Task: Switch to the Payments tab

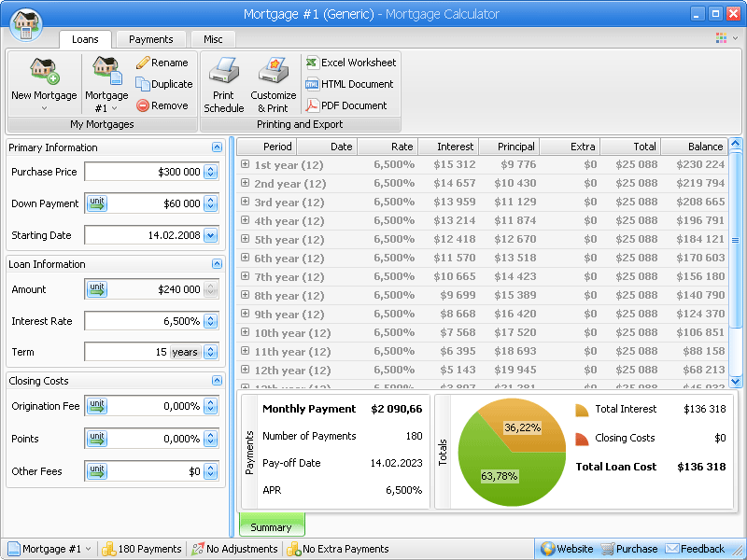Action: (150, 39)
